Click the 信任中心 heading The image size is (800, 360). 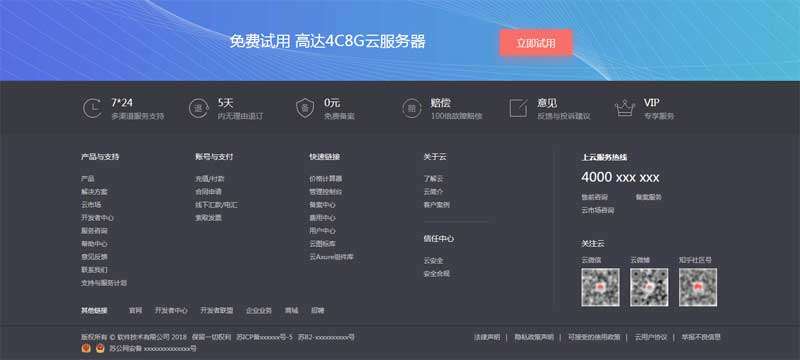point(439,239)
